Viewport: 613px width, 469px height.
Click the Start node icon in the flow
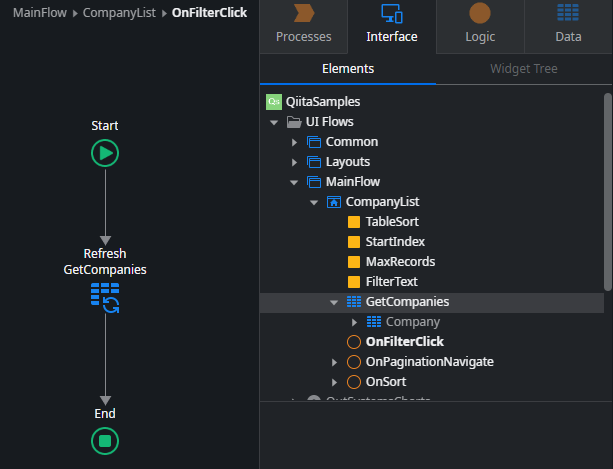point(105,153)
